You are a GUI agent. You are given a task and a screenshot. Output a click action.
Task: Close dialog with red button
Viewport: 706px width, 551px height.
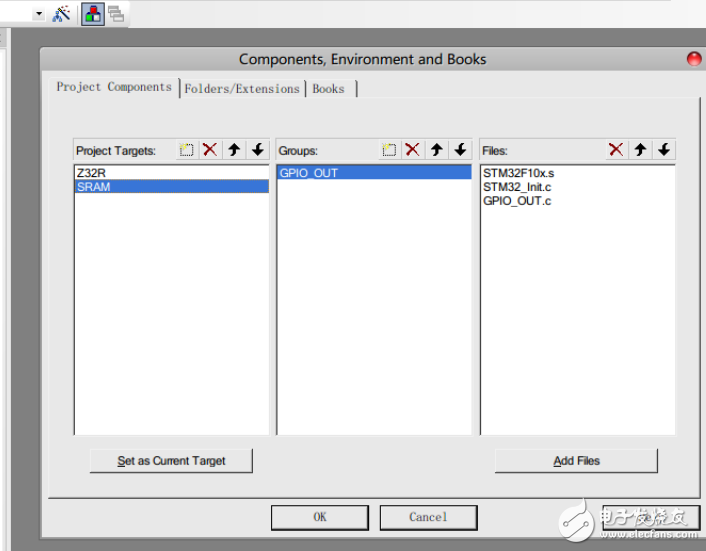tap(694, 59)
